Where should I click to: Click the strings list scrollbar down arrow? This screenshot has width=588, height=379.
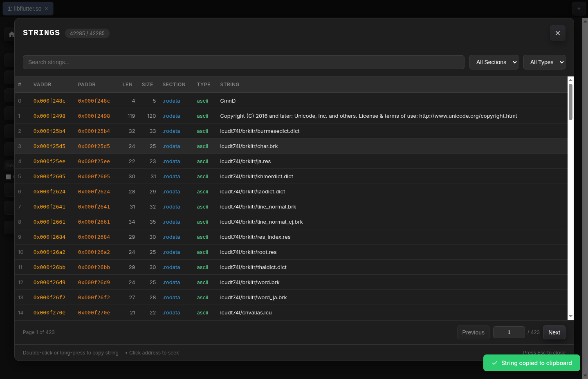point(570,316)
